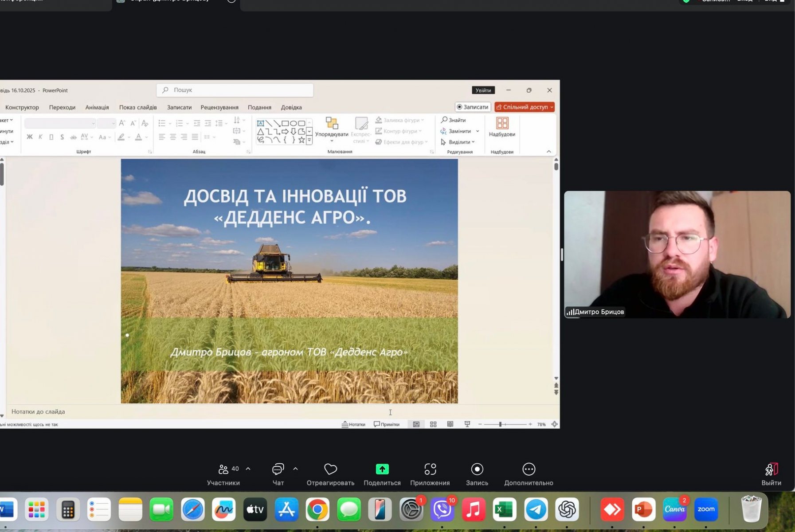Toggle the Zoom Record button
The width and height of the screenshot is (795, 532).
click(x=477, y=469)
